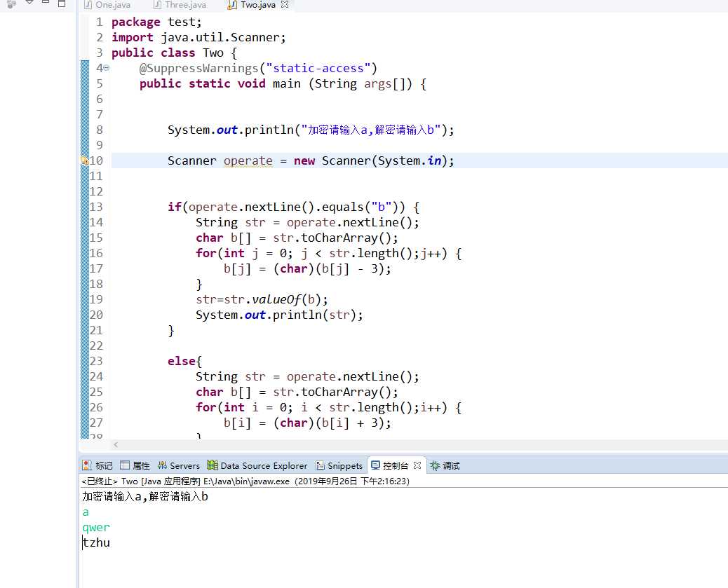The image size is (728, 588).
Task: Open the left view's dropdown menu
Action: (x=29, y=2)
